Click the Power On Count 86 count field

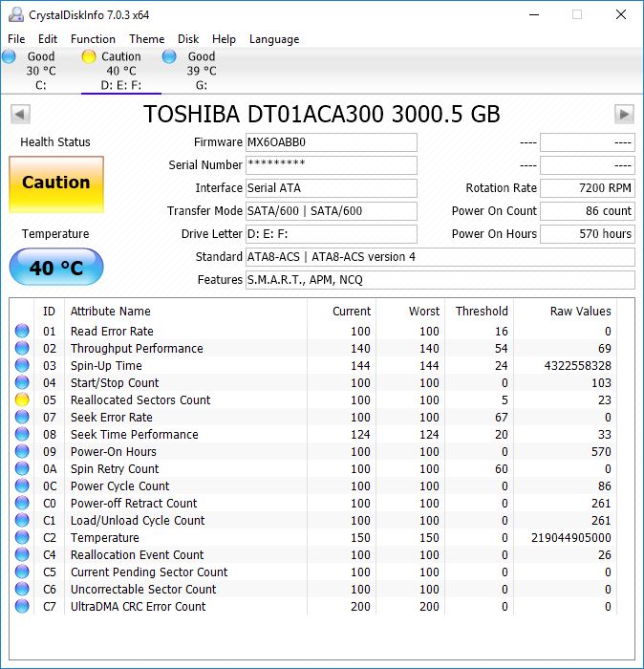pyautogui.click(x=588, y=211)
